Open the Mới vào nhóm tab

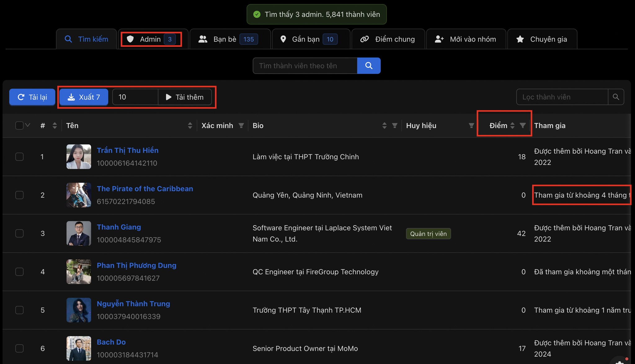click(x=466, y=39)
